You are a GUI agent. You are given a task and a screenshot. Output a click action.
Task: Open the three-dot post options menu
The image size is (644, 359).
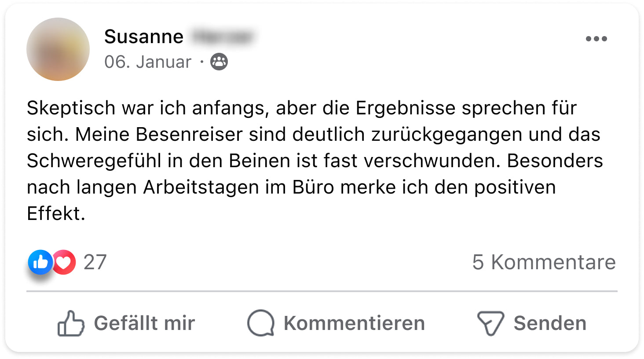pyautogui.click(x=596, y=39)
